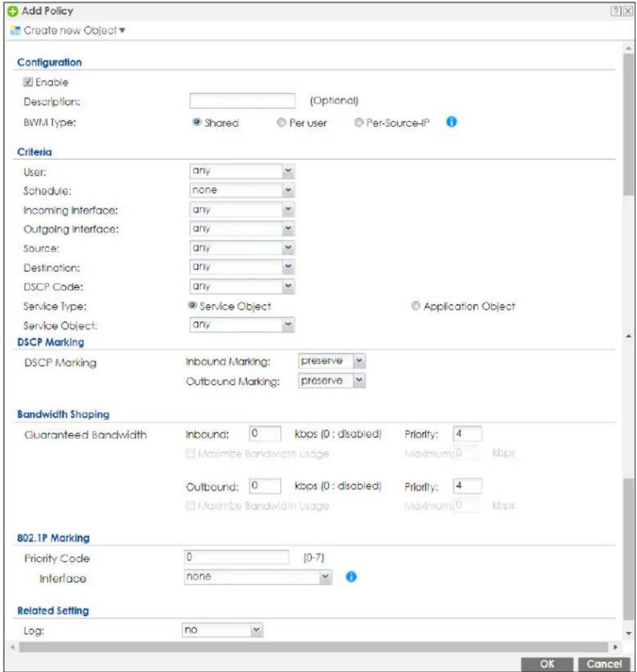Click the Outbound Priority field
Viewport: 637px width, 672px height.
(x=468, y=486)
